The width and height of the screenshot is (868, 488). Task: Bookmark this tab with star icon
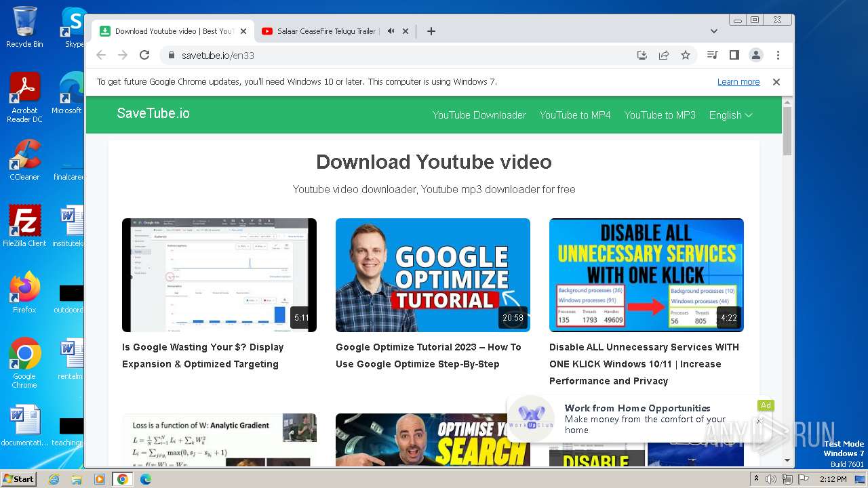(x=686, y=56)
